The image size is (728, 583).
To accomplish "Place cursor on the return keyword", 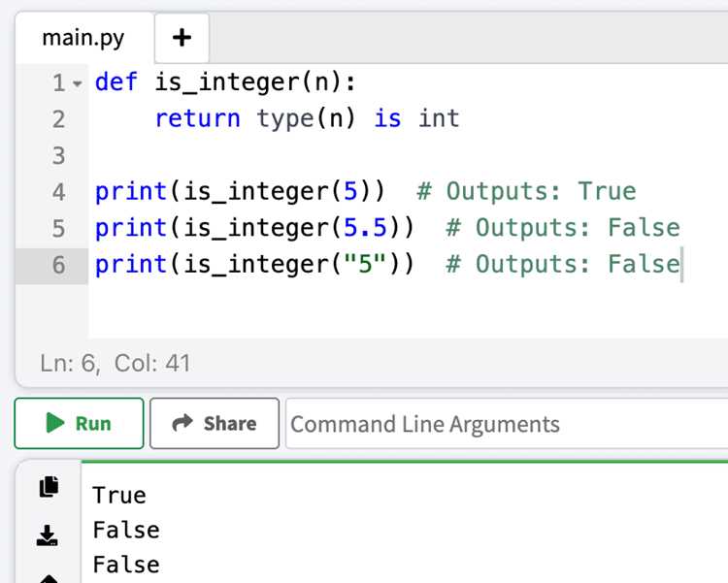I will [197, 118].
